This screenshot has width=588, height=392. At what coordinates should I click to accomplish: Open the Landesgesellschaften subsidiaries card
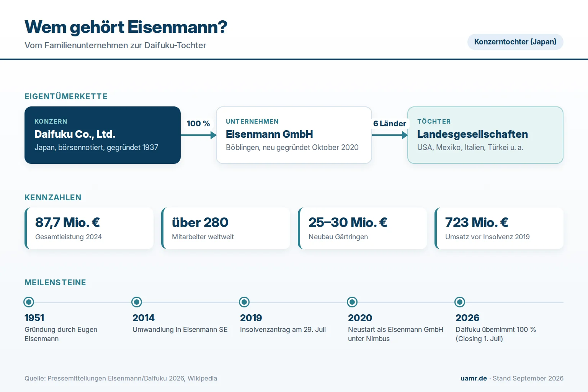[485, 135]
